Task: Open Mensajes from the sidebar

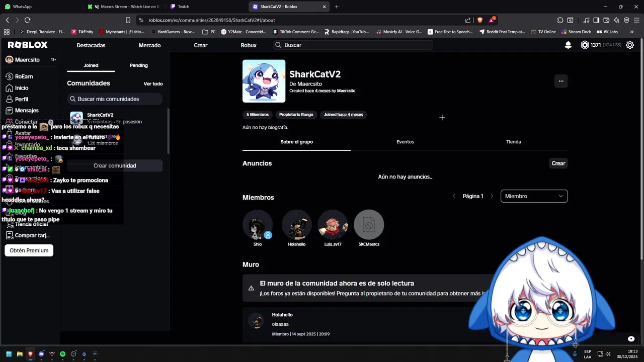Action: click(x=22, y=110)
